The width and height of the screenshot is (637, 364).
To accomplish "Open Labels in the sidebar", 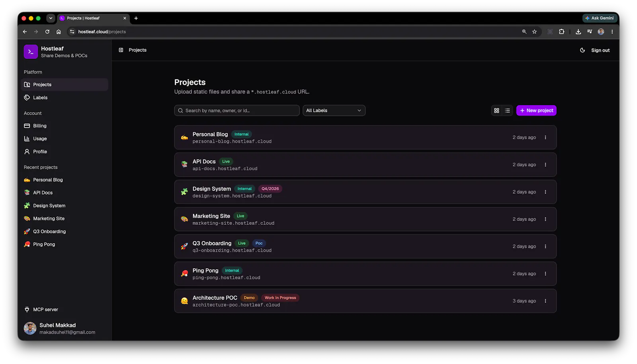I will tap(64, 97).
